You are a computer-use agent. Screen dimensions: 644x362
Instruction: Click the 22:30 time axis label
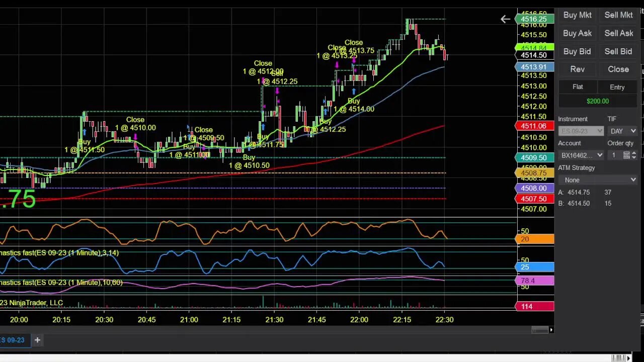444,320
